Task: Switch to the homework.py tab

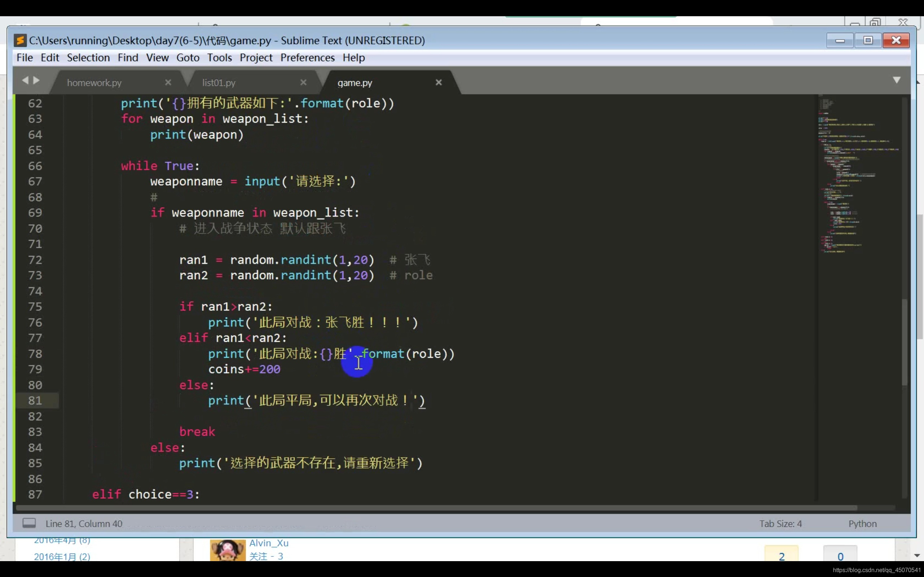Action: pyautogui.click(x=94, y=83)
